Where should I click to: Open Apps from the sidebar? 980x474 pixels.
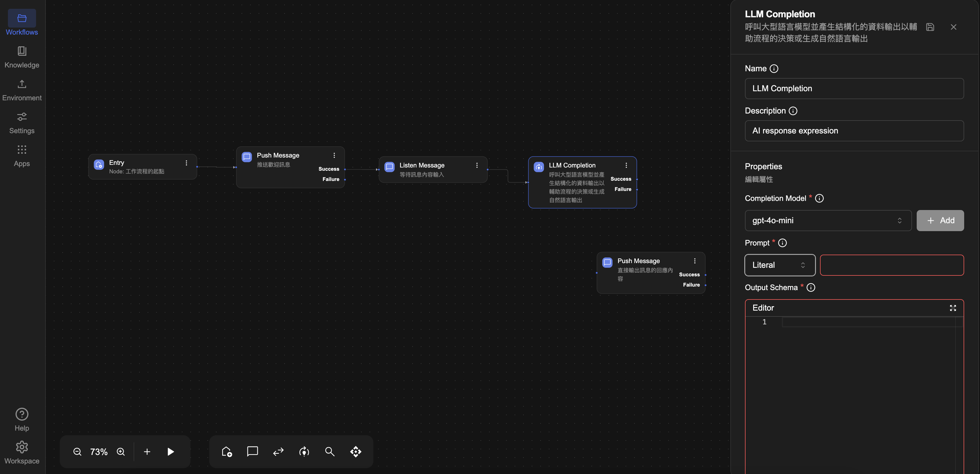tap(22, 156)
